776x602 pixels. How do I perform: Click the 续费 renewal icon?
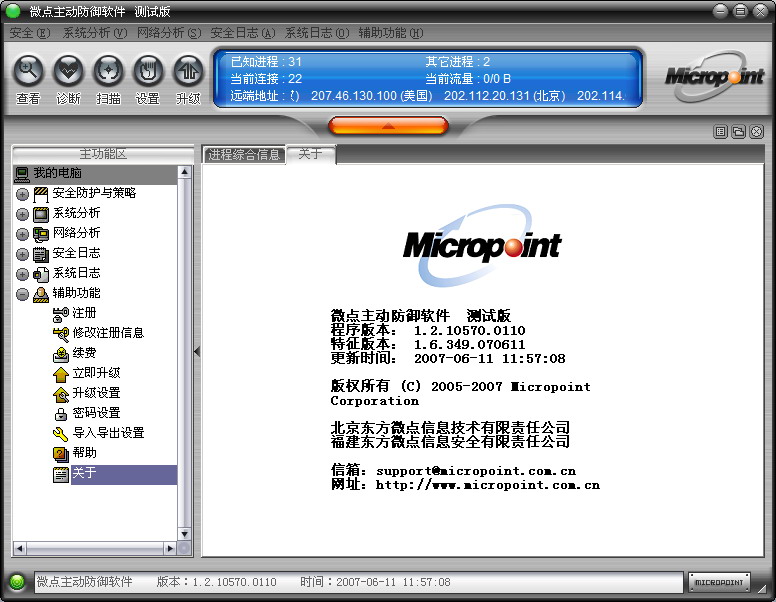coord(60,353)
